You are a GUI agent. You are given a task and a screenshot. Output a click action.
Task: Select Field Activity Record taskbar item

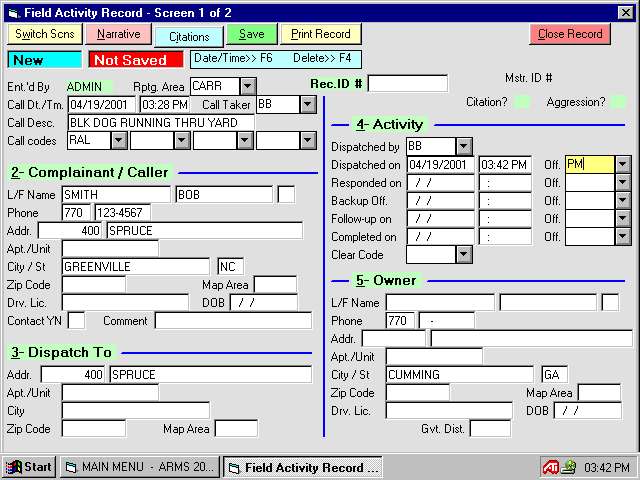coord(302,467)
